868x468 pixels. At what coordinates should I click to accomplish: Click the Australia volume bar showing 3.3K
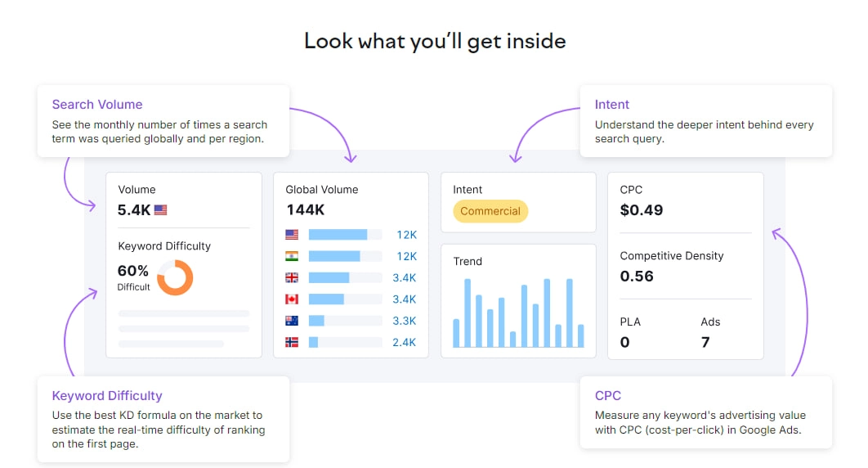click(346, 321)
